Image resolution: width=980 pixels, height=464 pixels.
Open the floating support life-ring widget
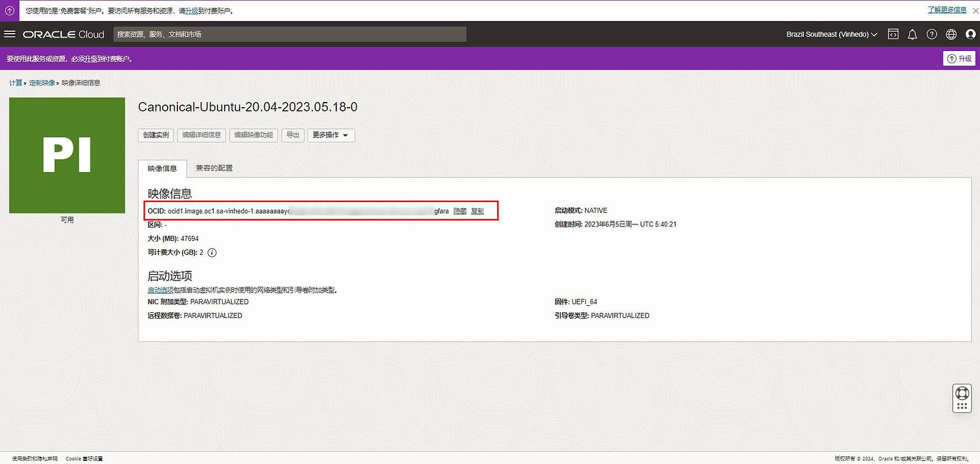pyautogui.click(x=961, y=393)
